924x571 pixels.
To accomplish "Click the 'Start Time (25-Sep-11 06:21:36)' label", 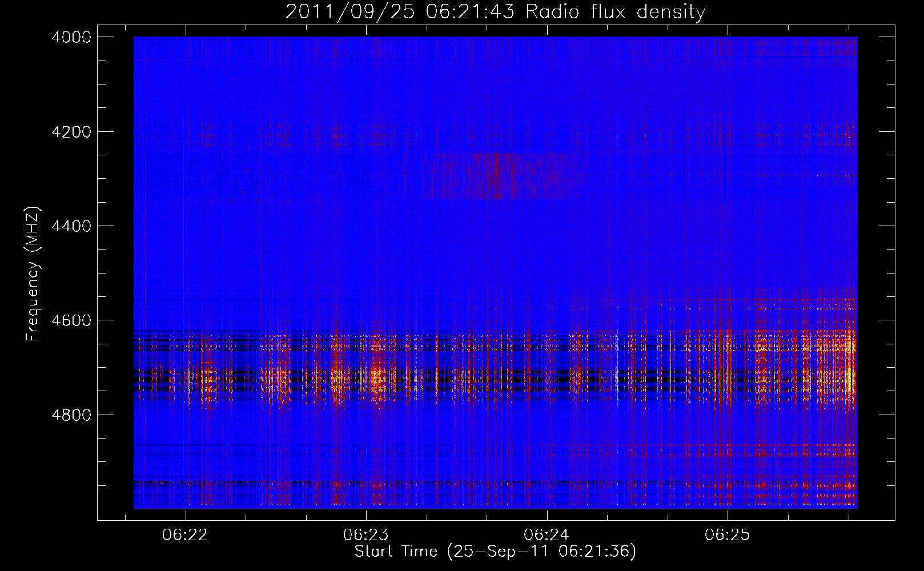I will [x=495, y=552].
